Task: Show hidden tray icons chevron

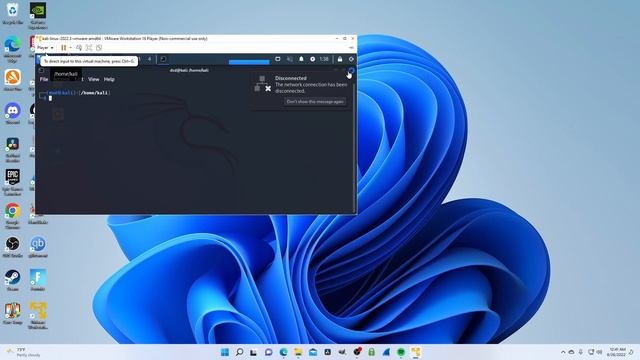Action: coord(563,352)
